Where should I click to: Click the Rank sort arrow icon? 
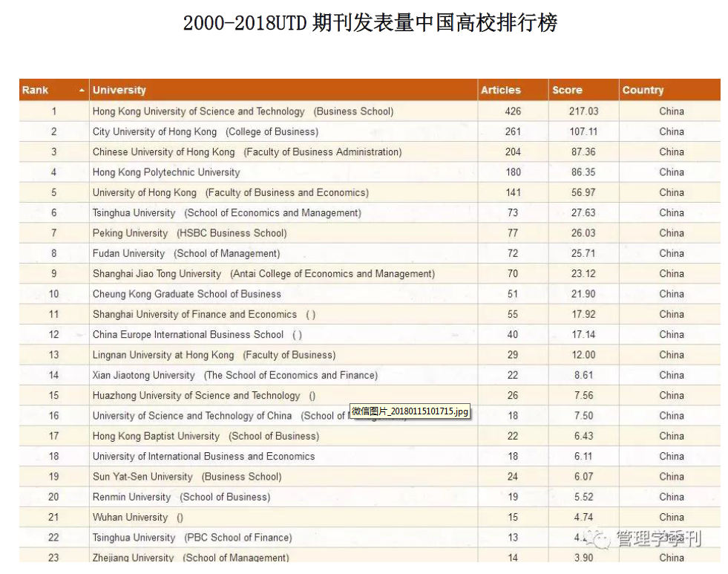coord(82,91)
